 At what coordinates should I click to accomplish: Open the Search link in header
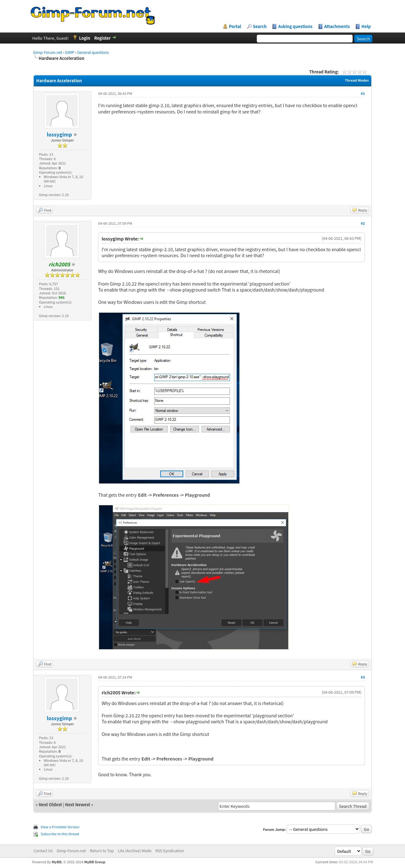[259, 26]
